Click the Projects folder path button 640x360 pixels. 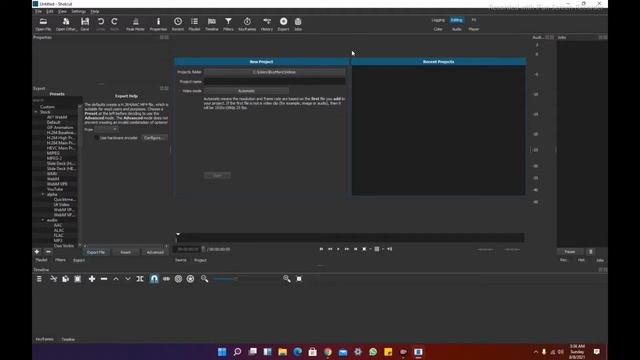coord(274,72)
